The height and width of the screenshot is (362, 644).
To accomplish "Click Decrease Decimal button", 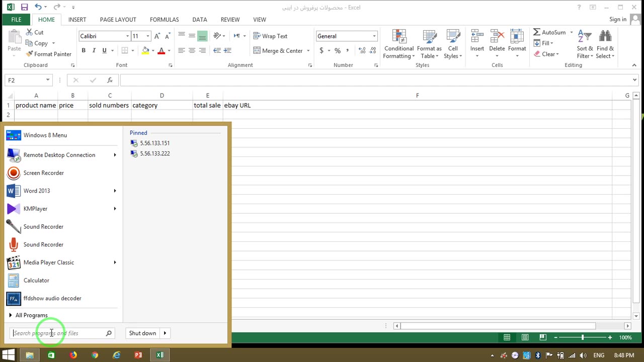I will pyautogui.click(x=373, y=50).
